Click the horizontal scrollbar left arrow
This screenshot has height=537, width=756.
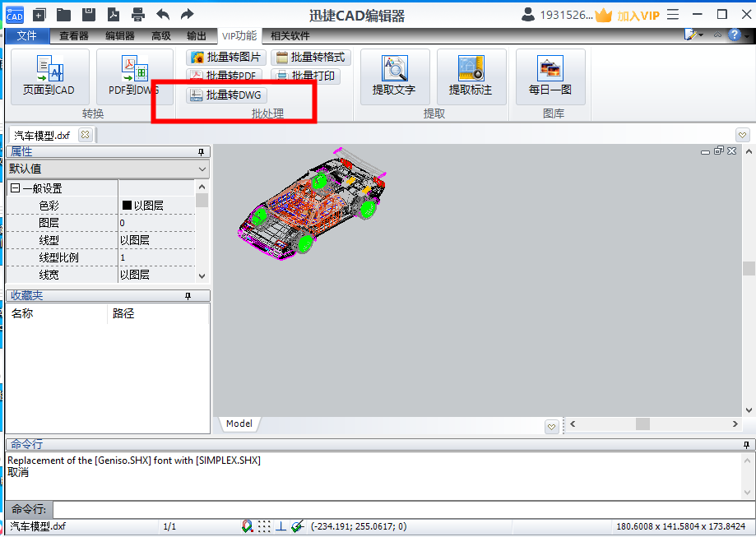coord(573,424)
